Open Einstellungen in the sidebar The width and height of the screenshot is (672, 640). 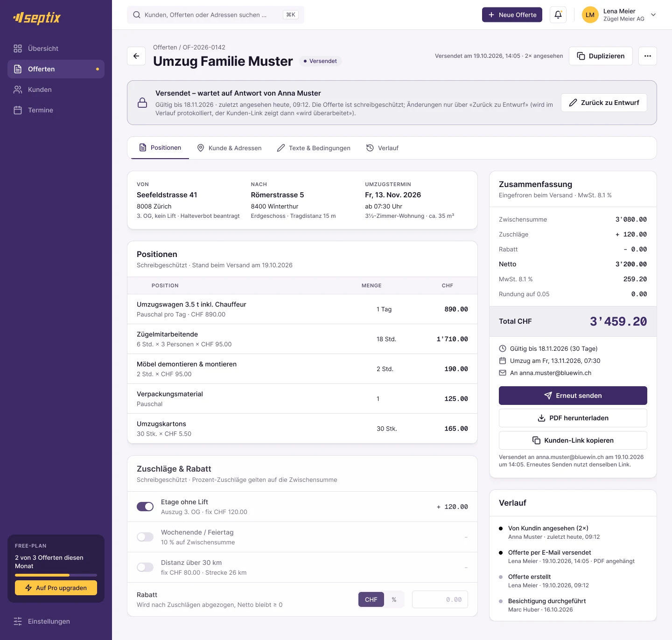pos(56,621)
